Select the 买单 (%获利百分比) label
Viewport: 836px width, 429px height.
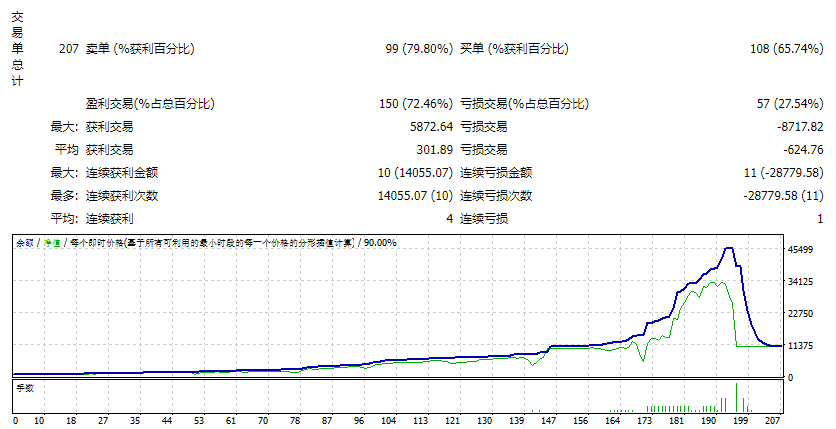click(x=515, y=49)
